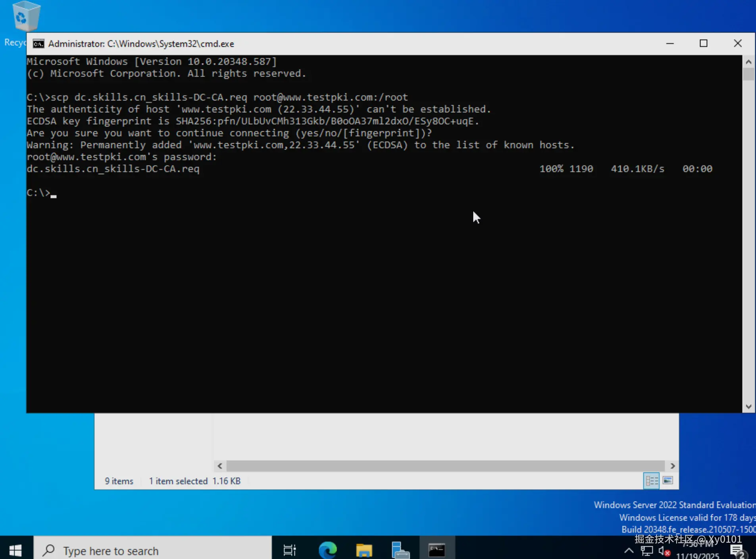
Task: Switch Explorer window to large icons view
Action: click(x=668, y=481)
